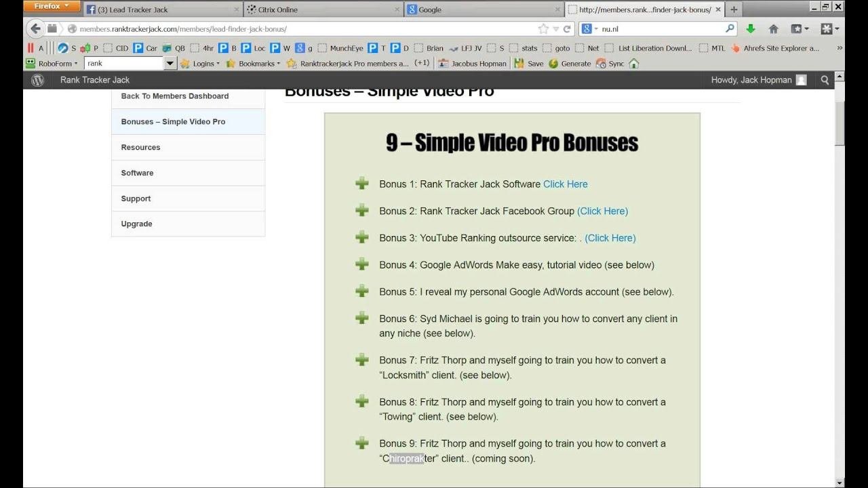Focus the RoboForm search field containing rank
The image size is (868, 488).
(123, 64)
